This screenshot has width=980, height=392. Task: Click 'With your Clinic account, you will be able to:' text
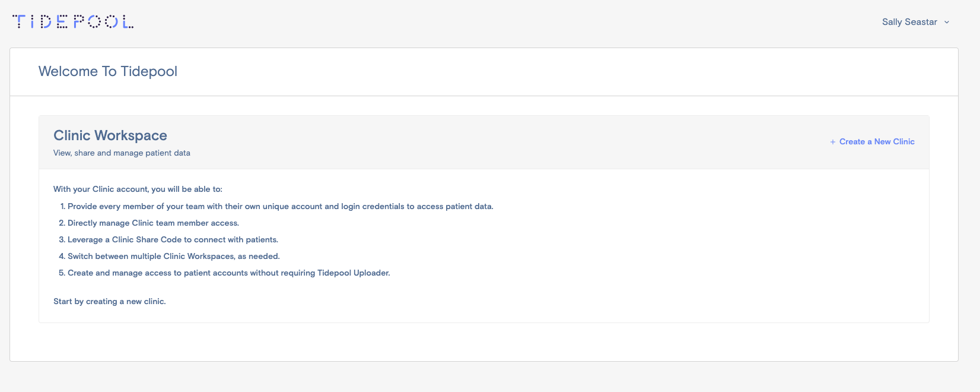click(x=138, y=189)
